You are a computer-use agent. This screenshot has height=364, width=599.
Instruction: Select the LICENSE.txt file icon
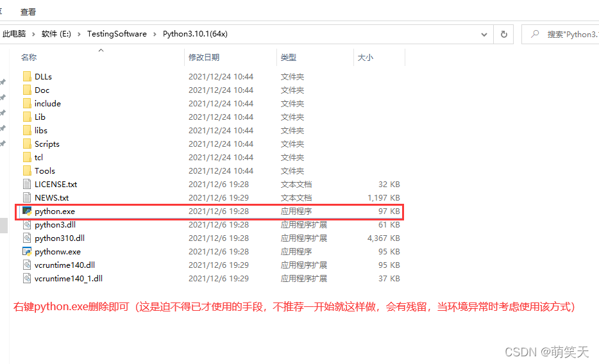tap(27, 184)
